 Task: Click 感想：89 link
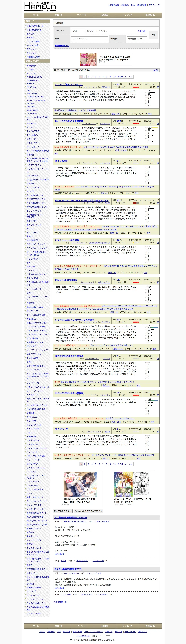(115, 114)
